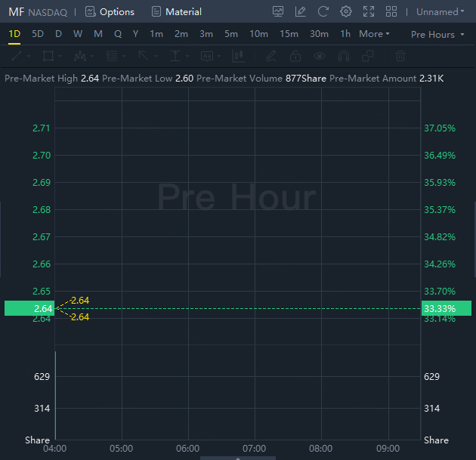Select the 10m interval tab
Viewport: 476px width, 460px height.
point(258,34)
